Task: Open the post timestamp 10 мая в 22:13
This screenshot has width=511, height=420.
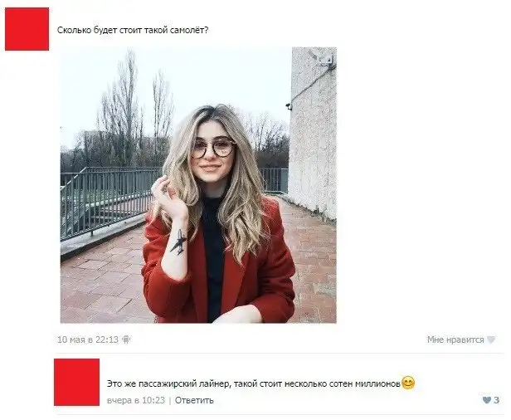Action: (88, 339)
